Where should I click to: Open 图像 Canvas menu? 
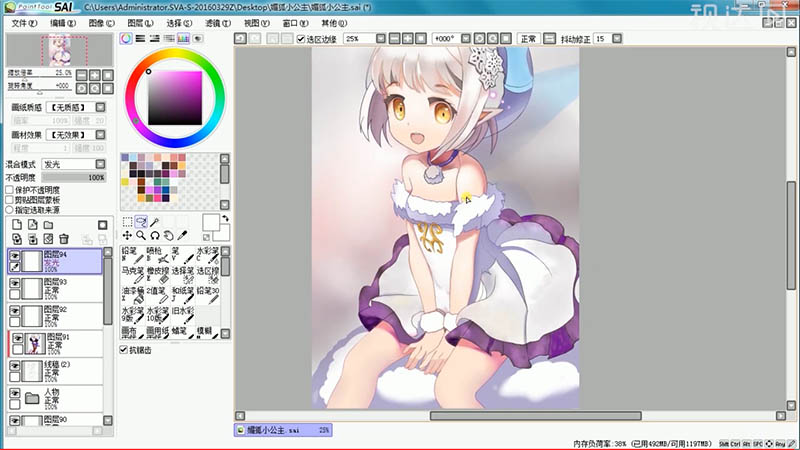tap(101, 23)
